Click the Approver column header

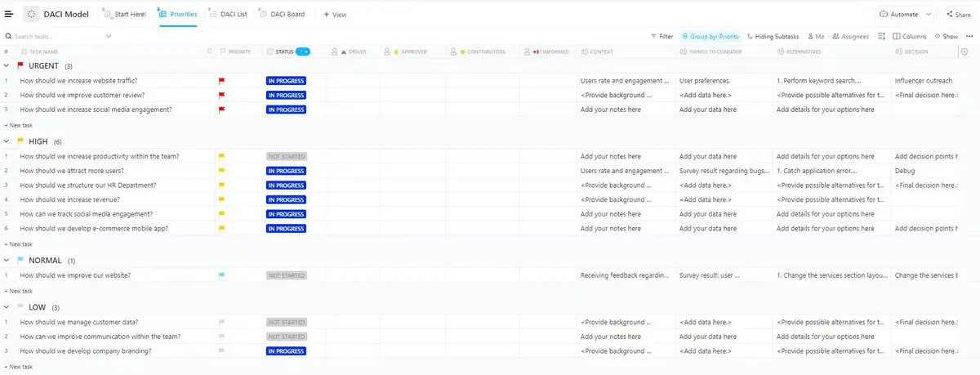(x=407, y=51)
